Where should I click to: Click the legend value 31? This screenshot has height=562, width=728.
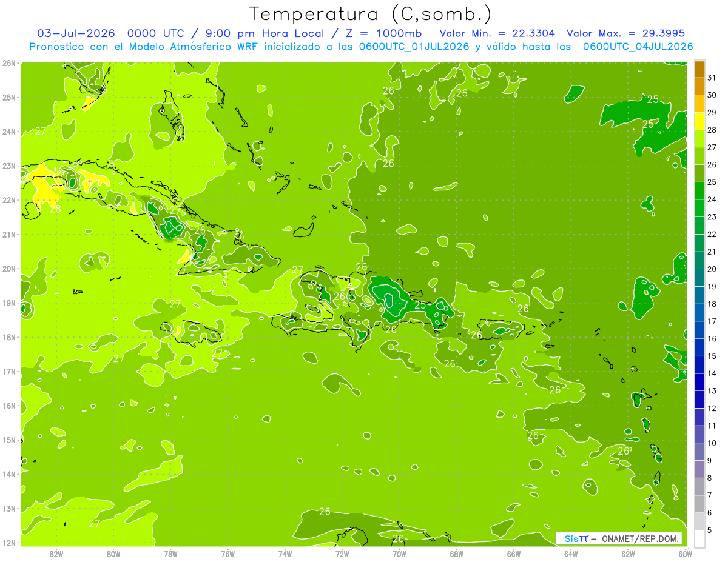coord(712,78)
